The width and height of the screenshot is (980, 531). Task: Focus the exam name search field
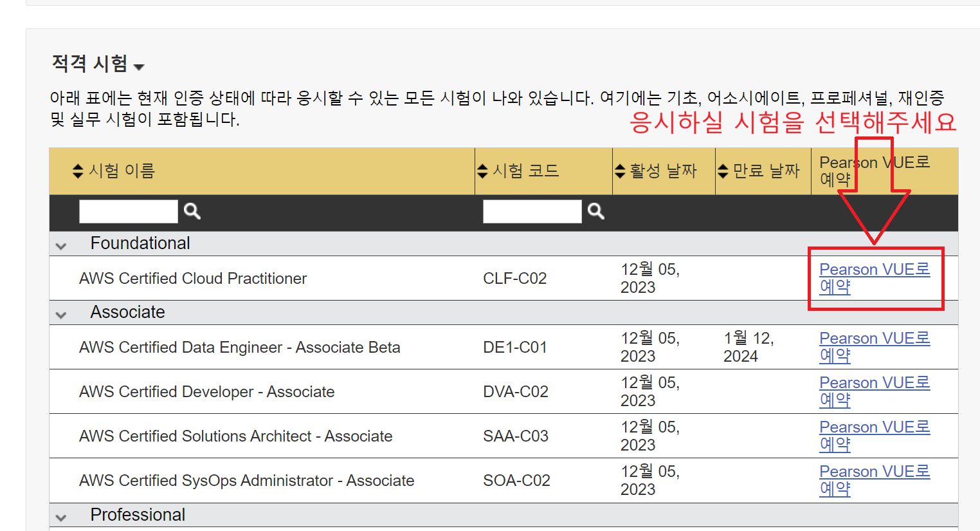[x=129, y=211]
